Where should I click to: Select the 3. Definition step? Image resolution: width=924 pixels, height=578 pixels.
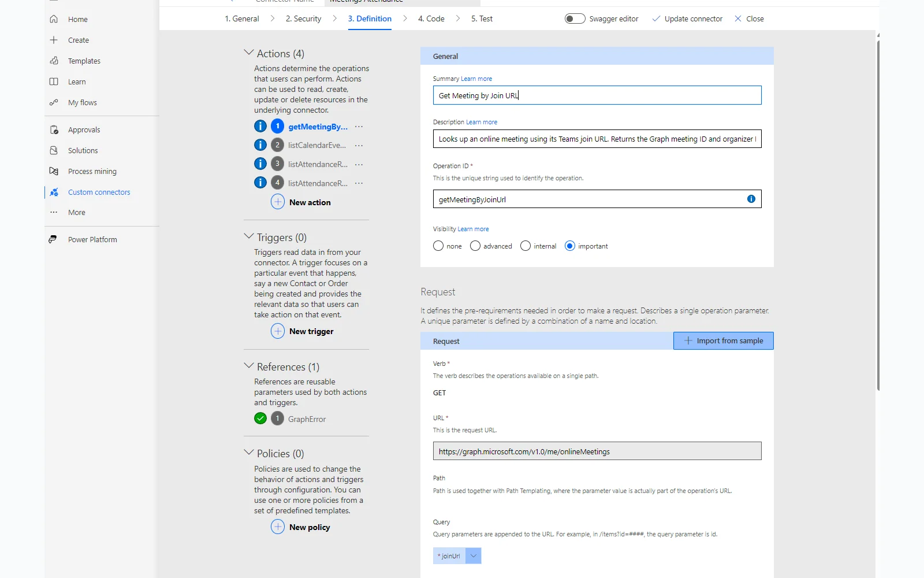370,18
